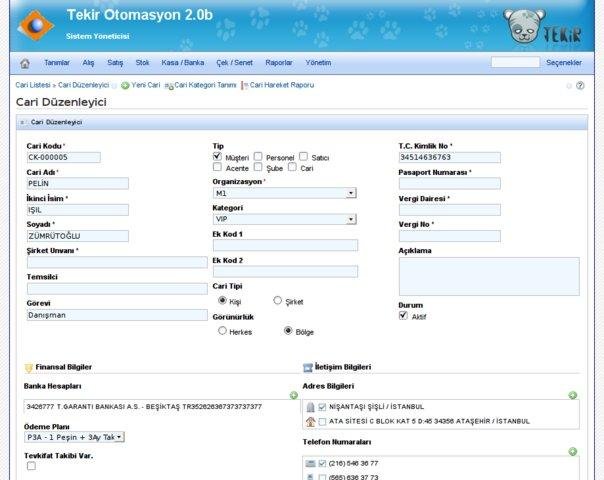
Task: Click the orange Tekir Otomasyon logo
Action: tap(35, 25)
